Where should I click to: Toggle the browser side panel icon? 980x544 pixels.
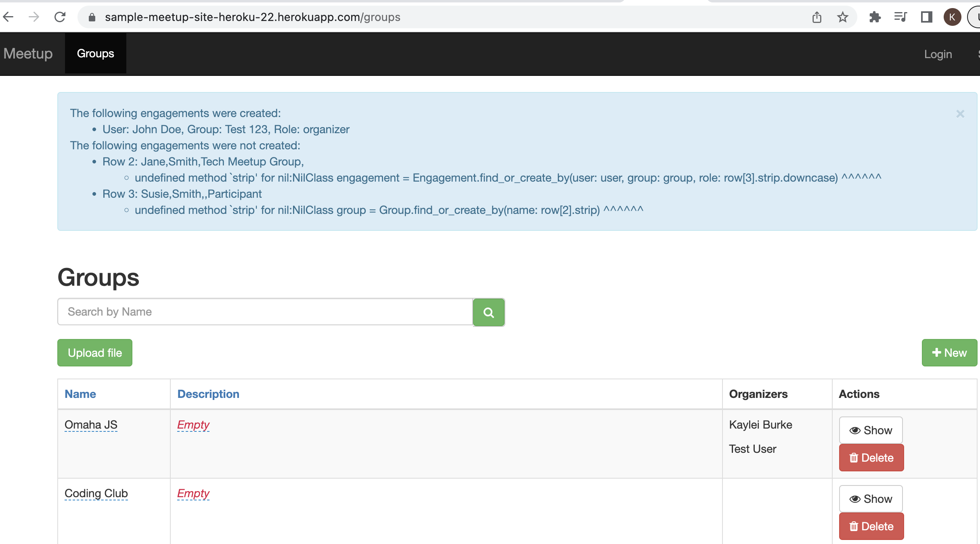click(926, 17)
